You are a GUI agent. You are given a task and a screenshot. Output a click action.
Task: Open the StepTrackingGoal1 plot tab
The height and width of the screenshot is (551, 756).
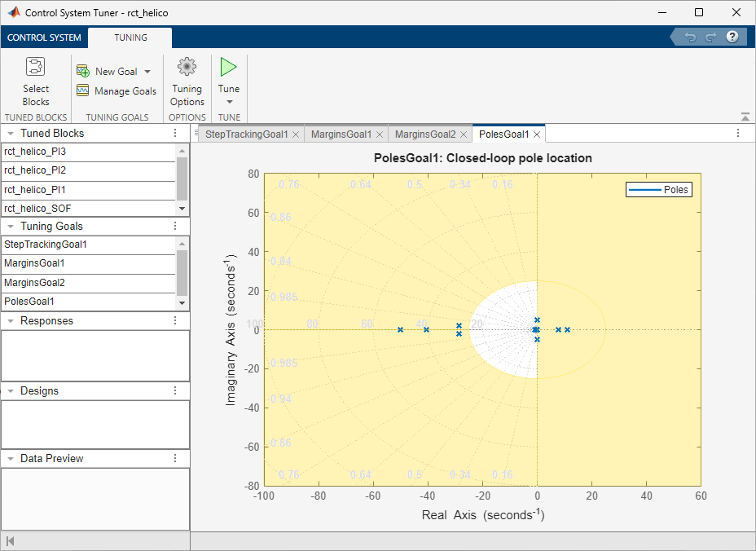(246, 134)
